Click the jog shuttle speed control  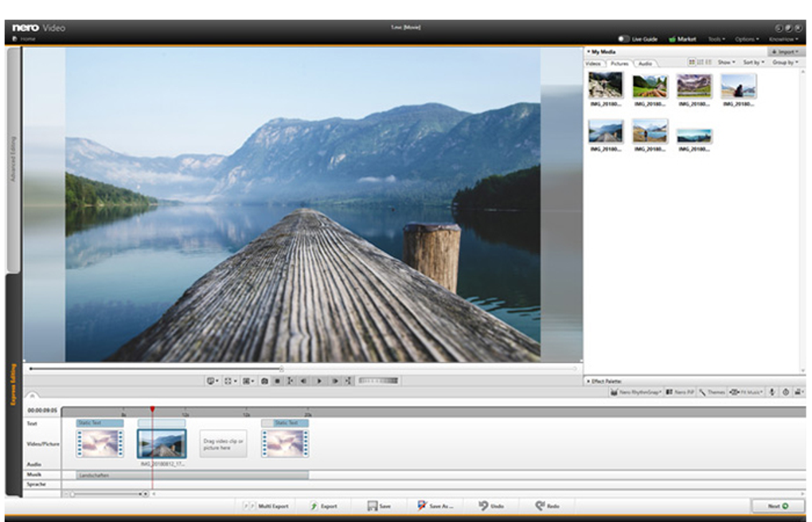coord(379,380)
